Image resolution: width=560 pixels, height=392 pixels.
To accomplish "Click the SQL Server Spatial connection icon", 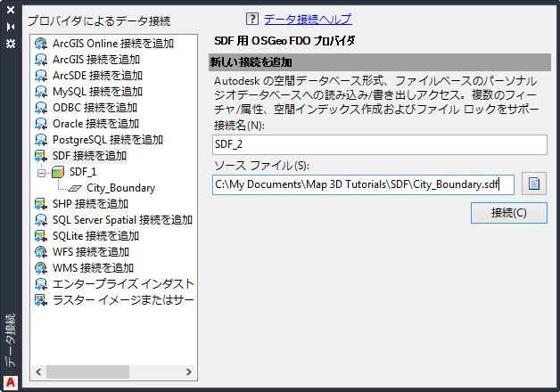I will (41, 220).
